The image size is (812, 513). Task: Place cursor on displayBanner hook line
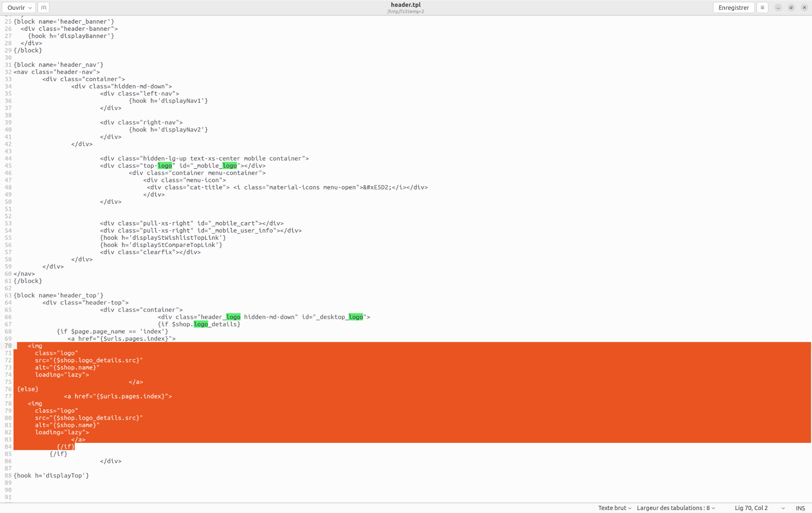(71, 36)
